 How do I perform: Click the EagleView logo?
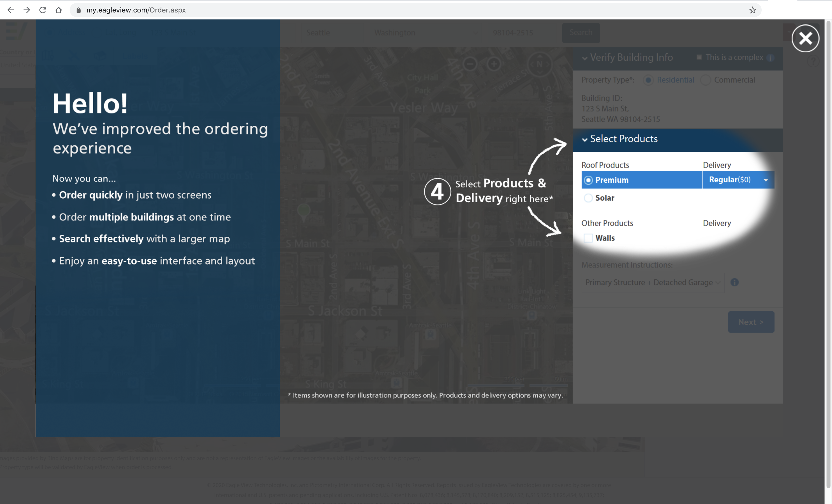[16, 31]
